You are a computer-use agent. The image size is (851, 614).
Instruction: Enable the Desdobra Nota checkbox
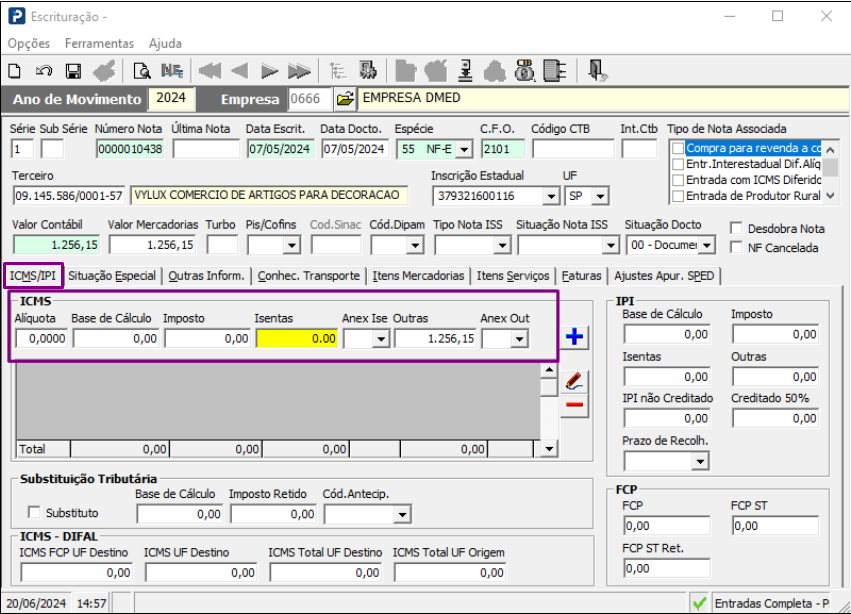point(738,228)
